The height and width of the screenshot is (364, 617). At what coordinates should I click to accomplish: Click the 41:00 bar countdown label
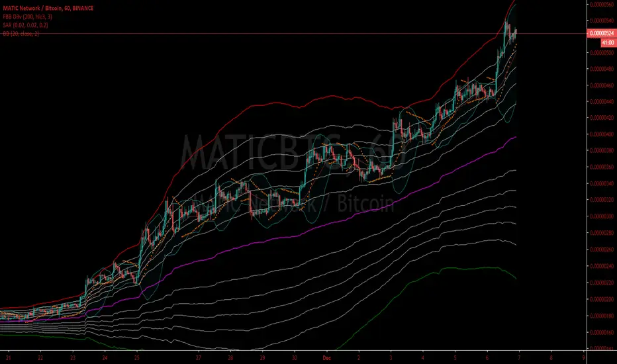pos(608,42)
